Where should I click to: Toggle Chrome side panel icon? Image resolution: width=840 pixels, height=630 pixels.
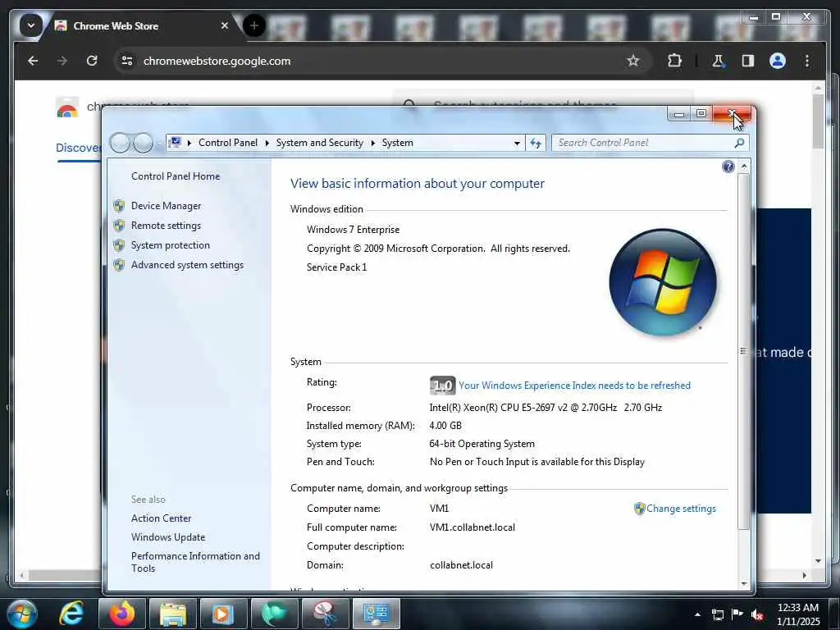tap(748, 61)
